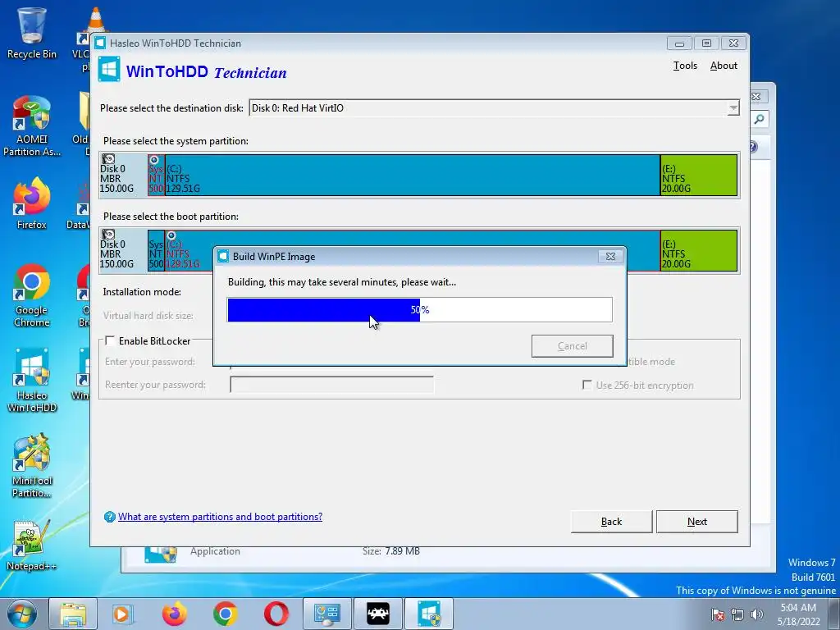Click the Back button
This screenshot has width=840, height=630.
pyautogui.click(x=611, y=521)
